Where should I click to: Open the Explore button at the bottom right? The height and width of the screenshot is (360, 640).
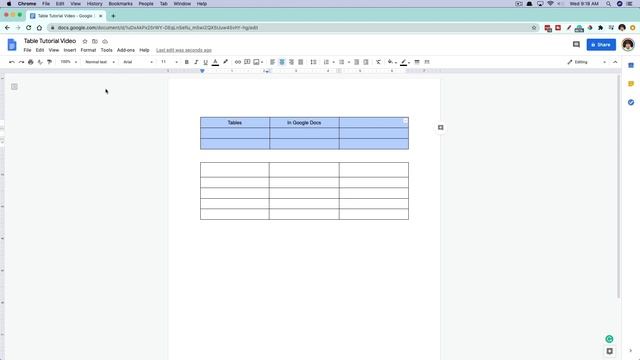609,351
